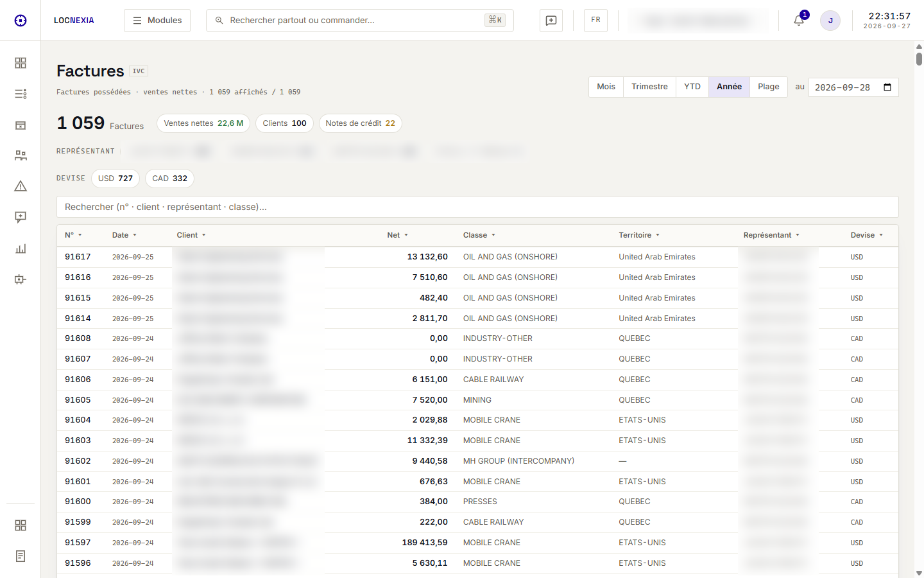The width and height of the screenshot is (924, 578).
Task: Sort by the N° column header
Action: tap(73, 235)
